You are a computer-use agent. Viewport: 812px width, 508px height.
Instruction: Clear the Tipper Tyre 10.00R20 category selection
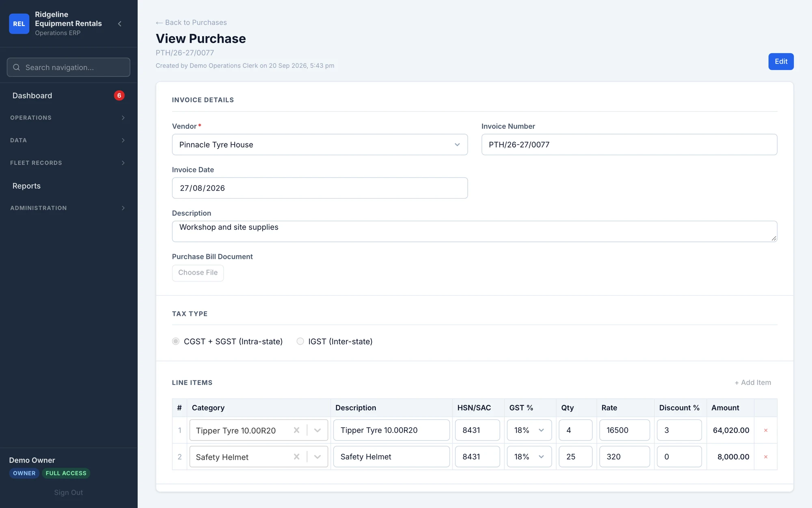coord(296,430)
